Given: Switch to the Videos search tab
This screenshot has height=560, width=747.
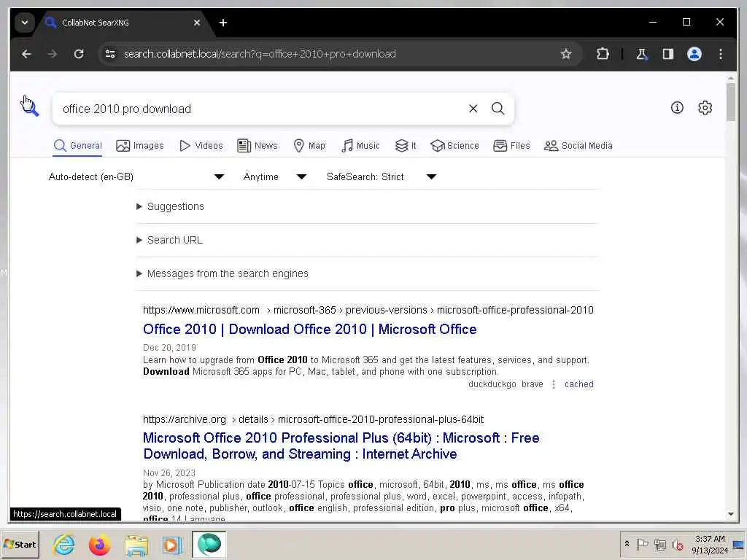Looking at the screenshot, I should tap(201, 146).
